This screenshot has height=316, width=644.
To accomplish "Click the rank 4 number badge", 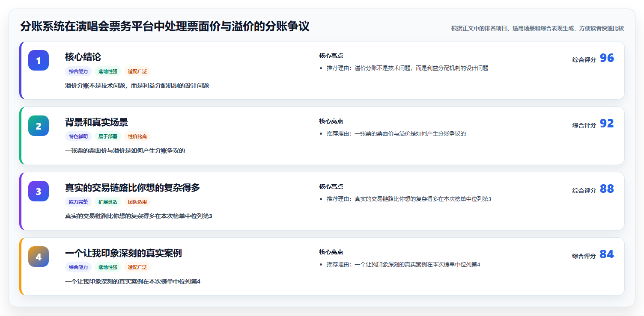I will (x=39, y=257).
